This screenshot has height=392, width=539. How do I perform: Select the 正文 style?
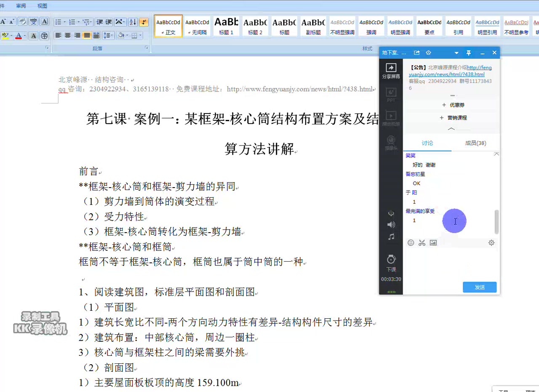click(168, 26)
